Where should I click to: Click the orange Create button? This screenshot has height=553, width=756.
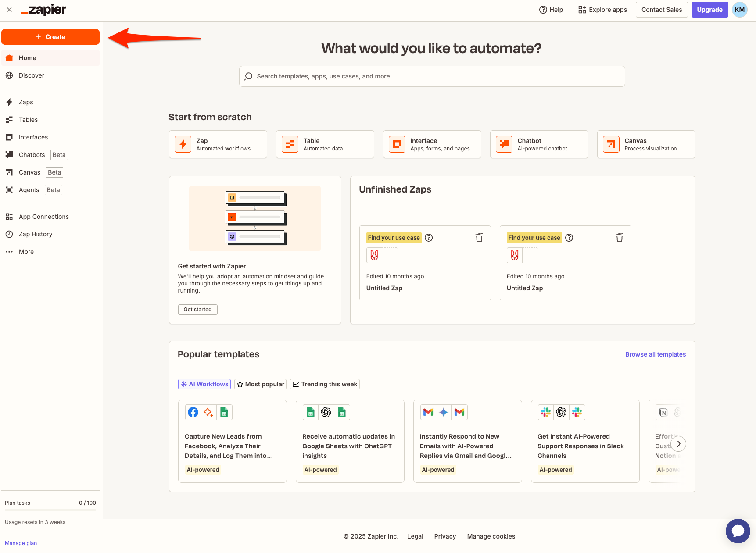click(50, 37)
